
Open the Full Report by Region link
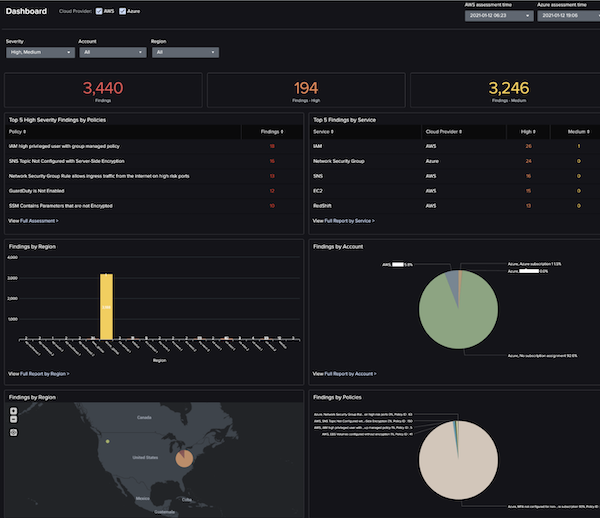[x=43, y=374]
